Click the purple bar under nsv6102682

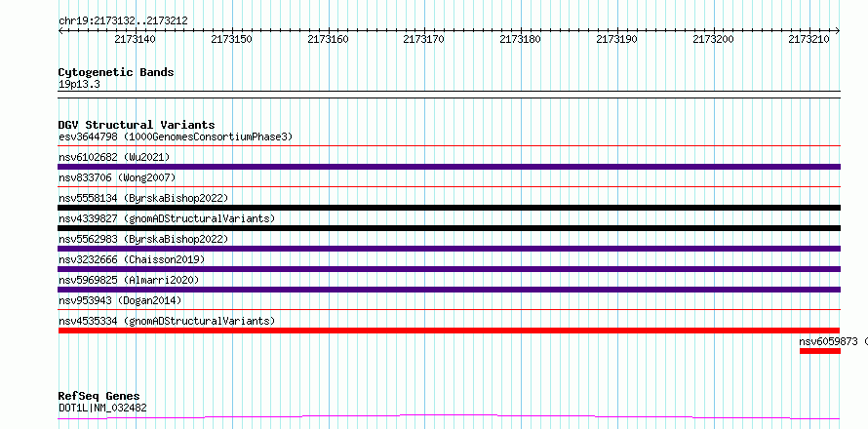449,167
